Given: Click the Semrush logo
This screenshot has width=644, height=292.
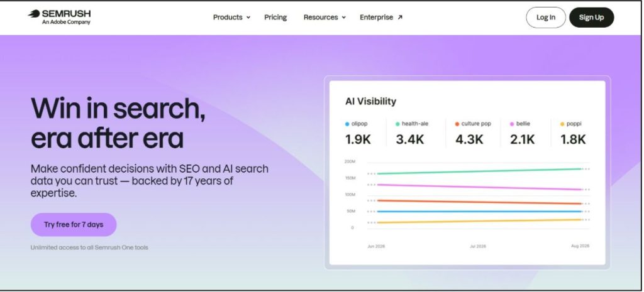Looking at the screenshot, I should (x=59, y=17).
